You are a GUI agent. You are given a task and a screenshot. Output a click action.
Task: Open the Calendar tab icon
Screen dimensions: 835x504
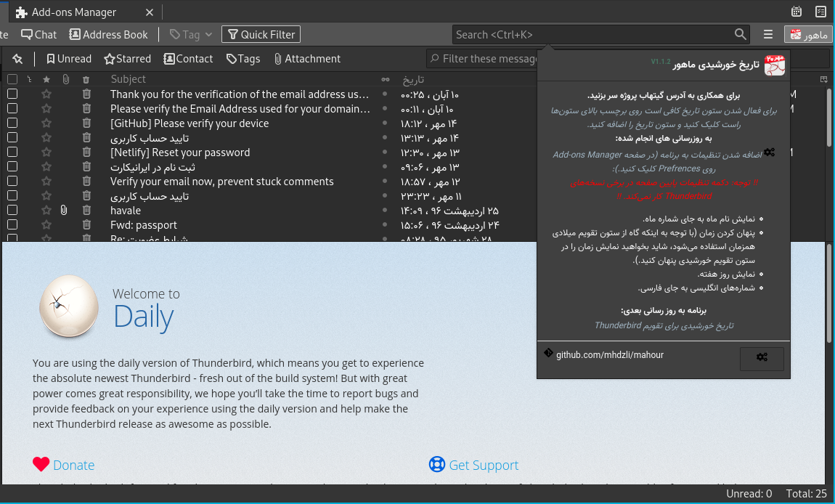(797, 12)
